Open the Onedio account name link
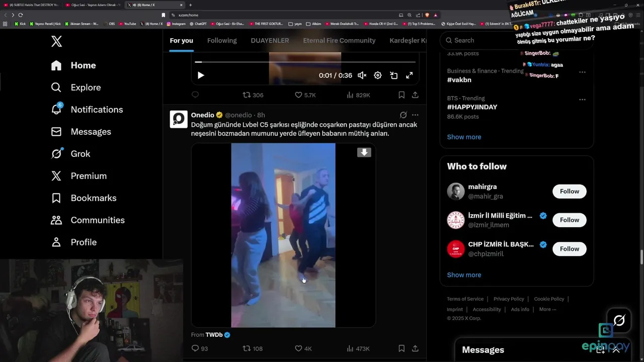This screenshot has height=362, width=644. (x=203, y=115)
